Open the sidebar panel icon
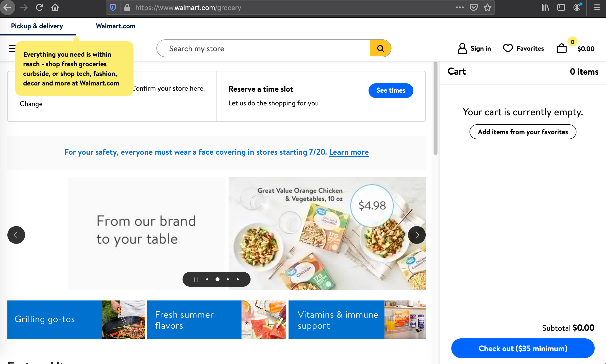Viewport: 606px width, 364px height. click(561, 7)
